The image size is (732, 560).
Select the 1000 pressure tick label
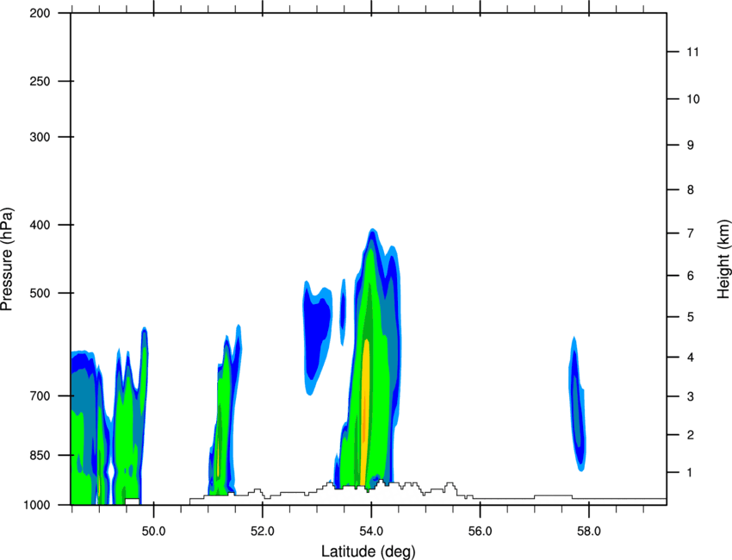37,505
